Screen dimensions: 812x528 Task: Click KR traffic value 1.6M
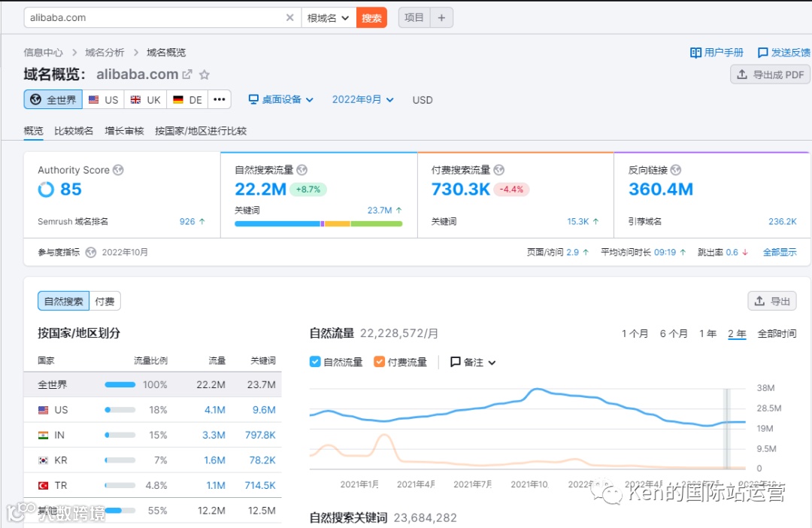pyautogui.click(x=214, y=460)
